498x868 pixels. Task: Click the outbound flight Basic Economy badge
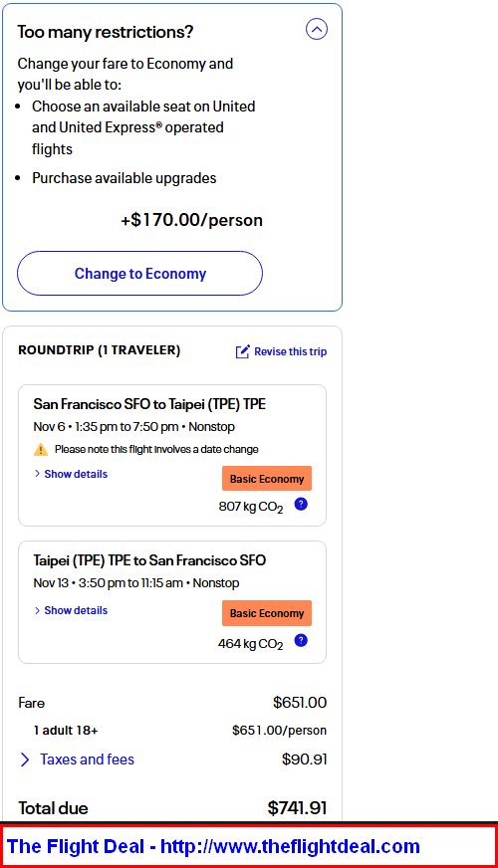pyautogui.click(x=267, y=478)
